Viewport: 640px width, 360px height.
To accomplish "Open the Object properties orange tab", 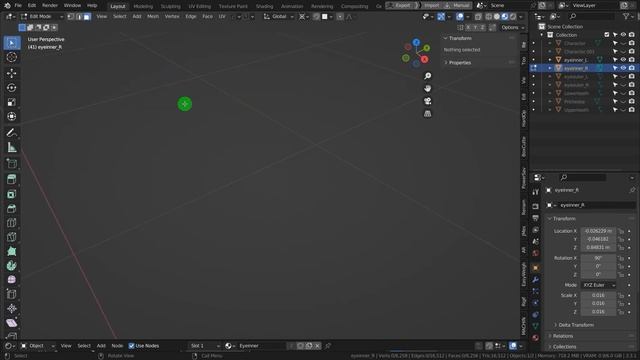I will click(x=536, y=268).
